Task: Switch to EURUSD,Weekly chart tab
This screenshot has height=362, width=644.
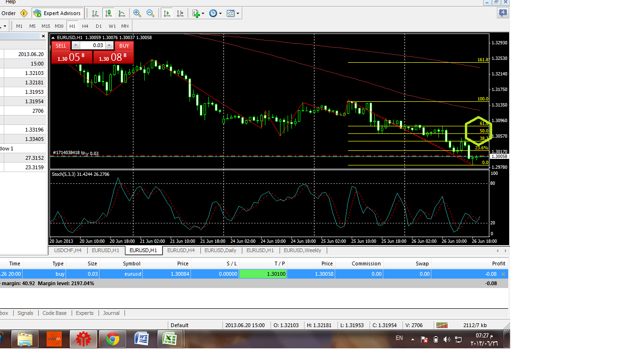Action: [303, 250]
